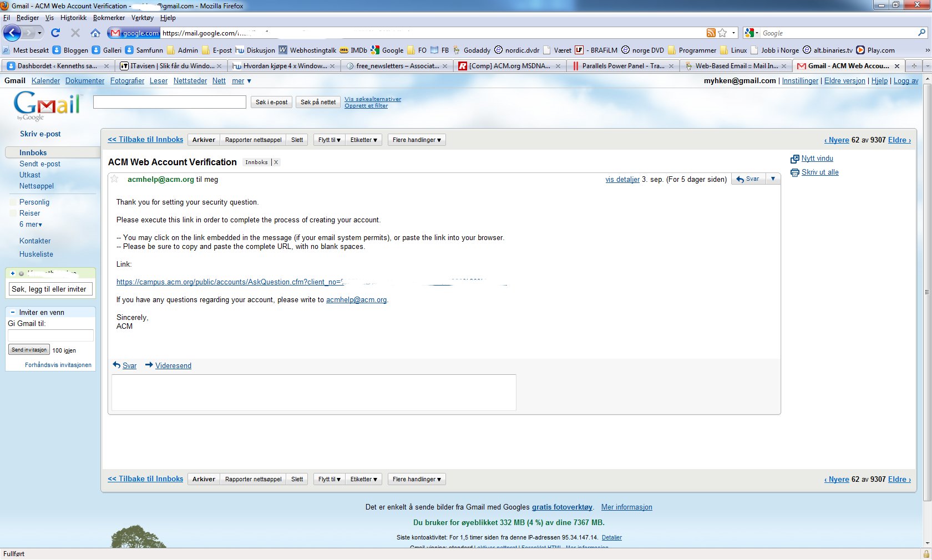Screen dimensions: 932x560
Task: Open the Play.com bookmark
Action: (875, 50)
